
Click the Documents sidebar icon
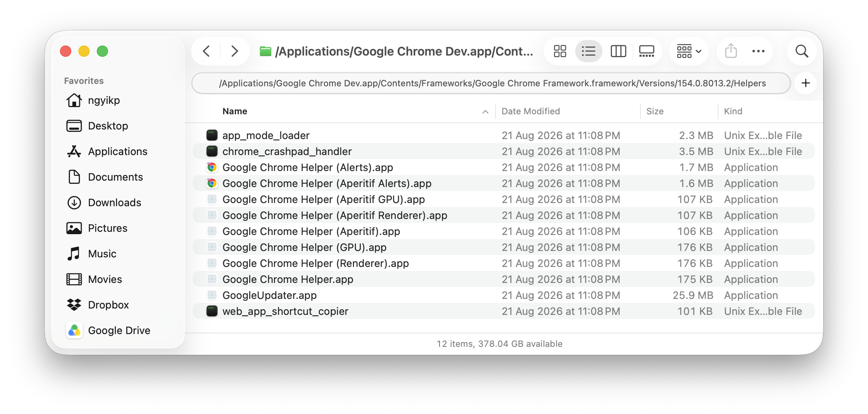[x=74, y=177]
